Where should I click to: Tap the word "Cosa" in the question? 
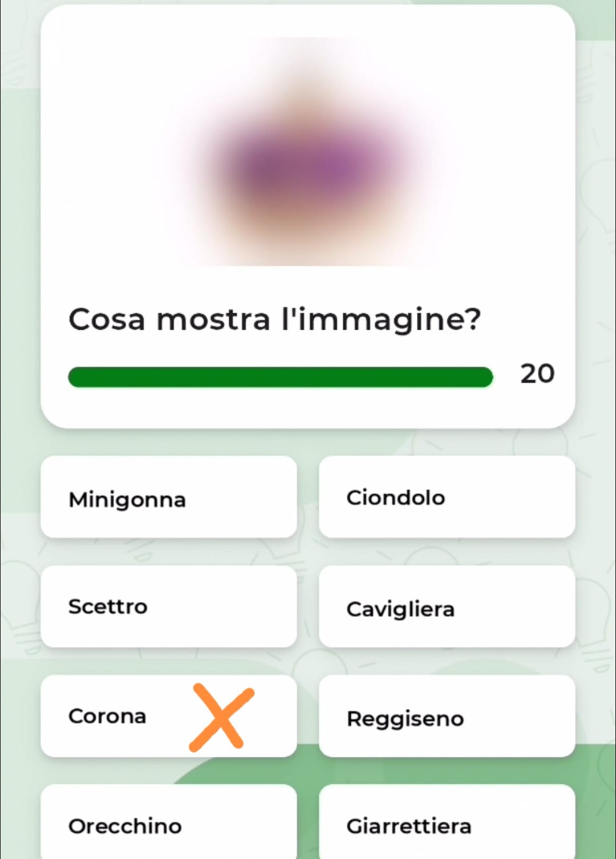[x=107, y=319]
